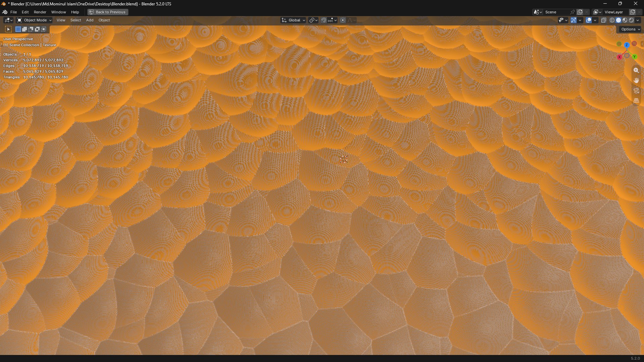Choose the 'Subtract selection' mode icon
644x362 pixels.
pyautogui.click(x=31, y=29)
